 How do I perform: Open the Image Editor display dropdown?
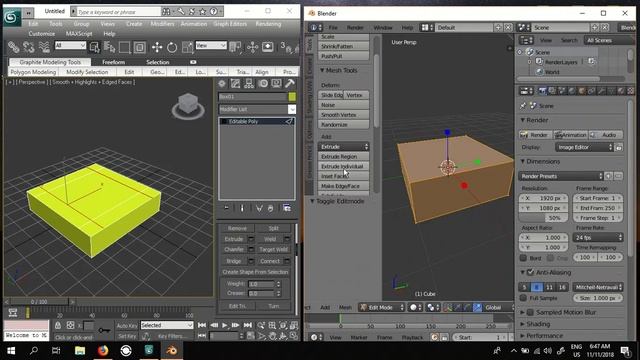(584, 147)
